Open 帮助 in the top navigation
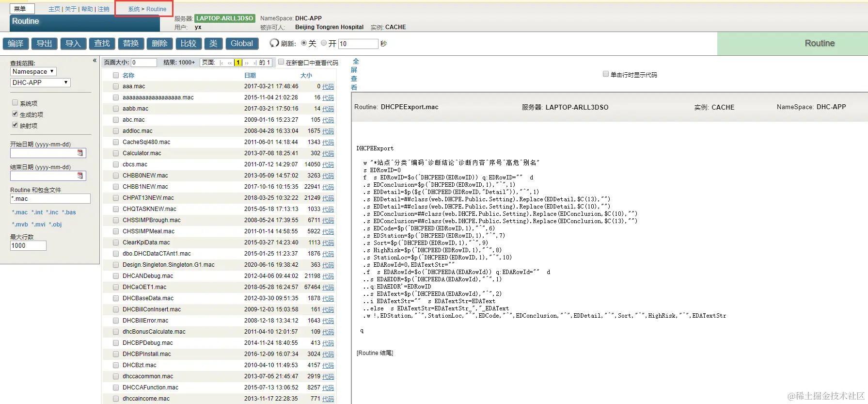868x404 pixels. 87,9
